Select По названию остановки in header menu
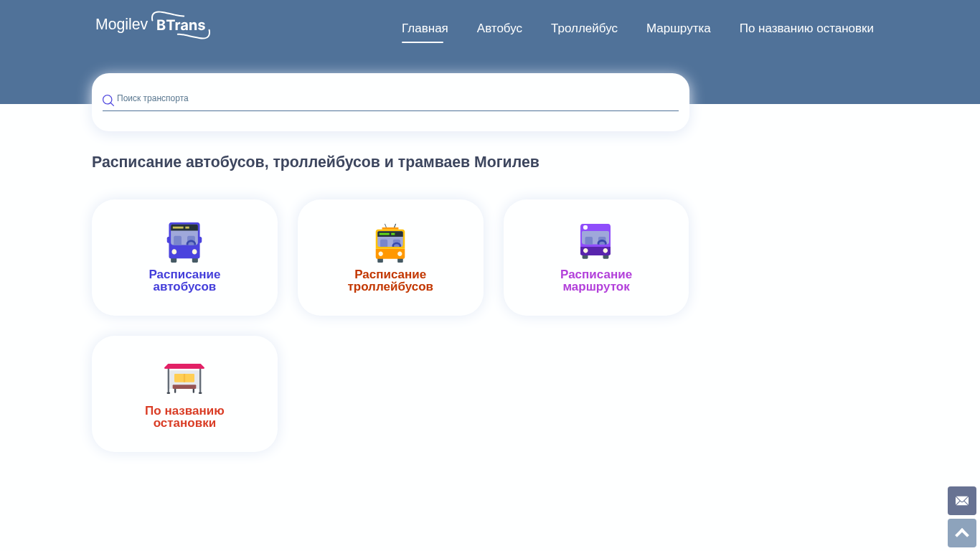Image resolution: width=980 pixels, height=551 pixels. [x=806, y=29]
